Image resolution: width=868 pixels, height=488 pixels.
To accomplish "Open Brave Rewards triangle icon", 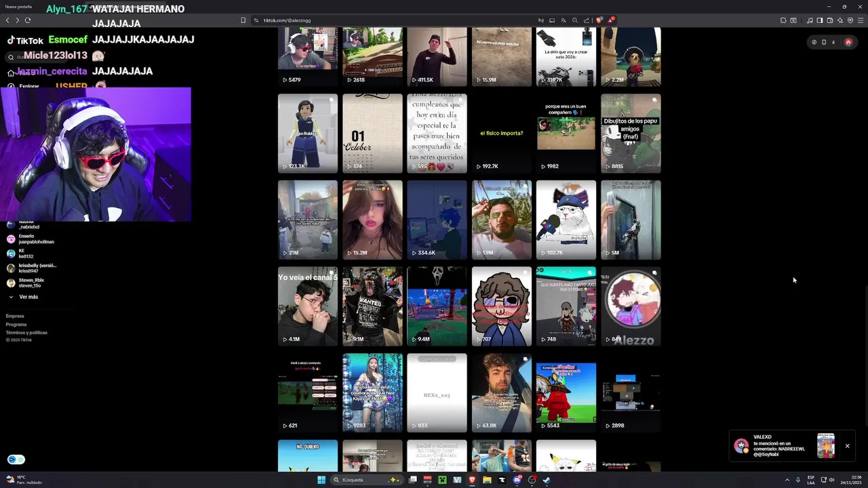I will 611,20.
